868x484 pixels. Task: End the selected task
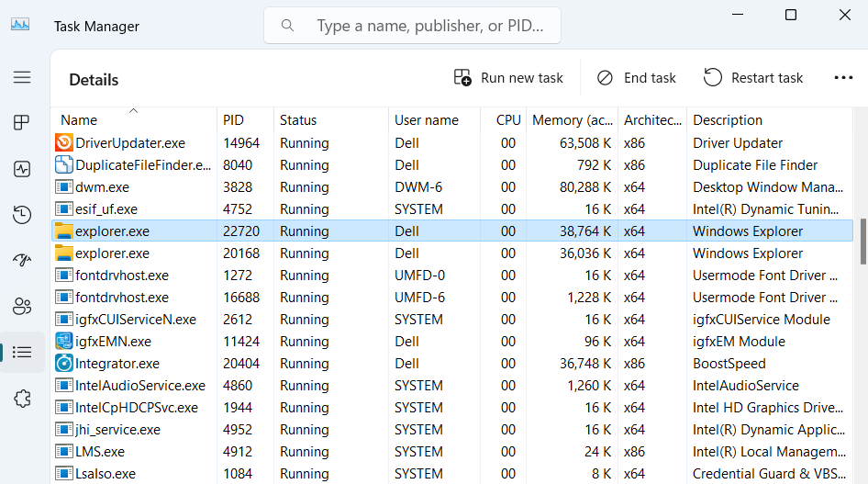point(637,78)
